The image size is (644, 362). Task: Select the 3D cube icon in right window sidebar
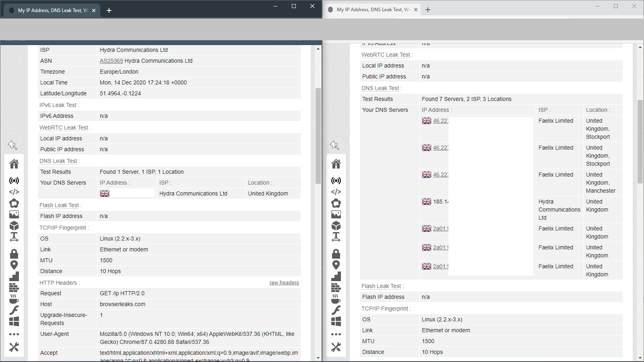[x=336, y=226]
